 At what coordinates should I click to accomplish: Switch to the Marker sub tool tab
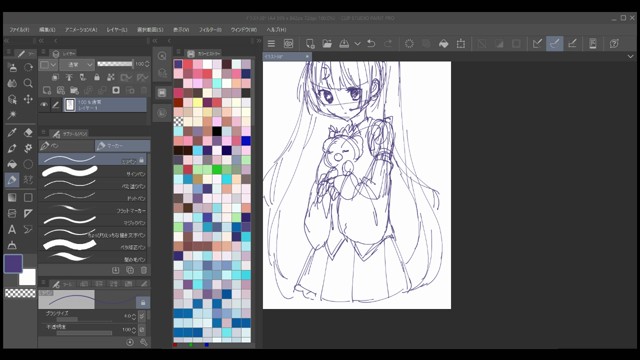pos(122,146)
